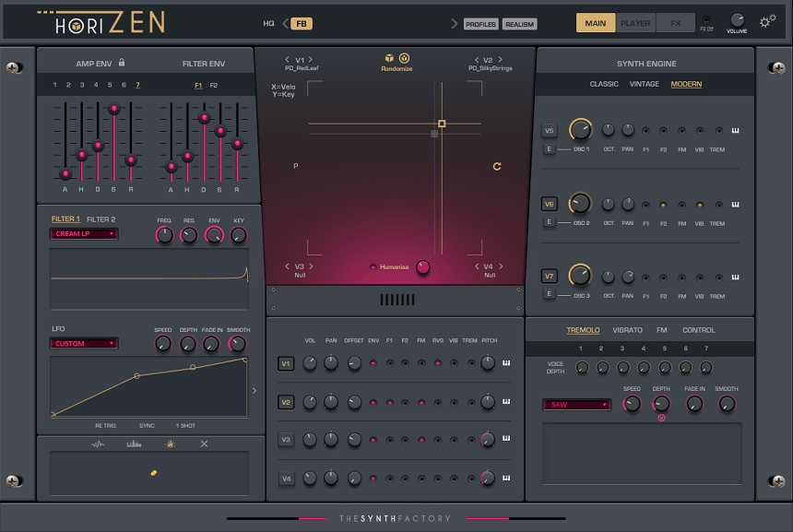The width and height of the screenshot is (793, 532).
Task: Click the XY pad reset arrow icon
Action: pos(497,166)
